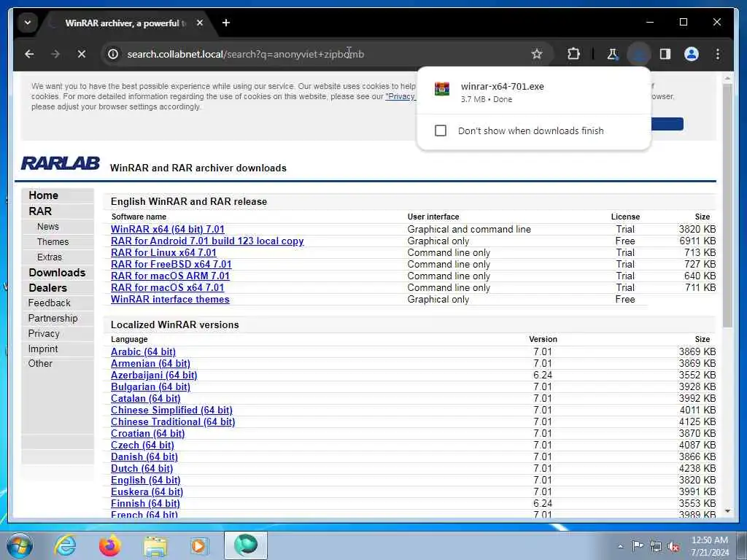Open the Downloads sidebar section

[57, 273]
